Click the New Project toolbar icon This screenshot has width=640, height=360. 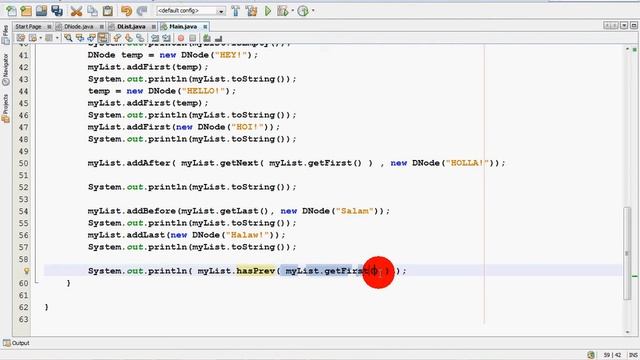pos(26,11)
